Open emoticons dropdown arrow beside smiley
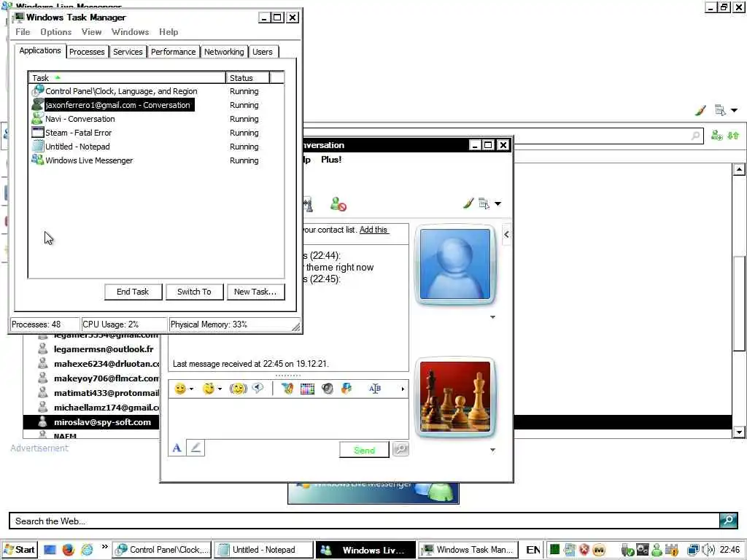The width and height of the screenshot is (747, 560). click(192, 389)
